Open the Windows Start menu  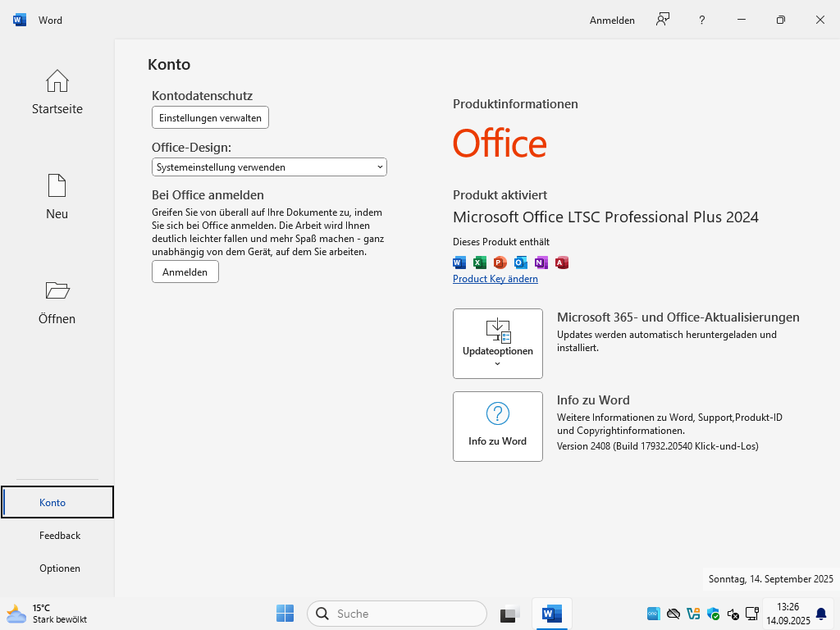[285, 614]
